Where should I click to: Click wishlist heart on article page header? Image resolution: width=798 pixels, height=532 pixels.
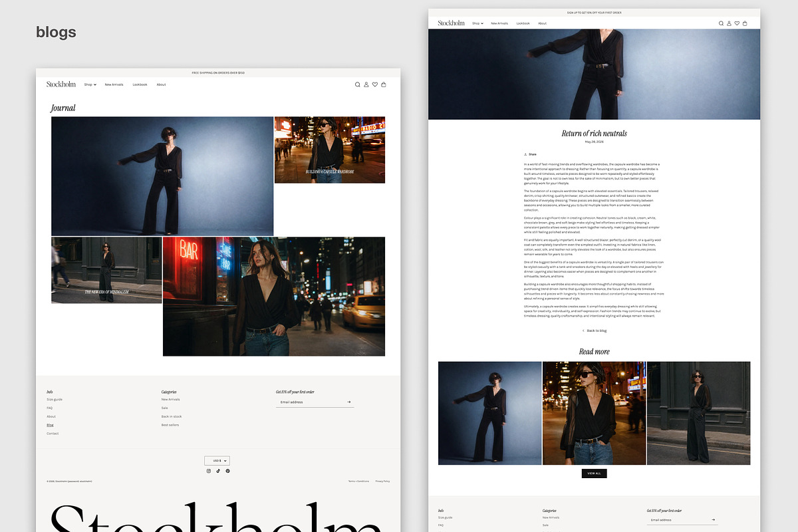click(x=737, y=23)
